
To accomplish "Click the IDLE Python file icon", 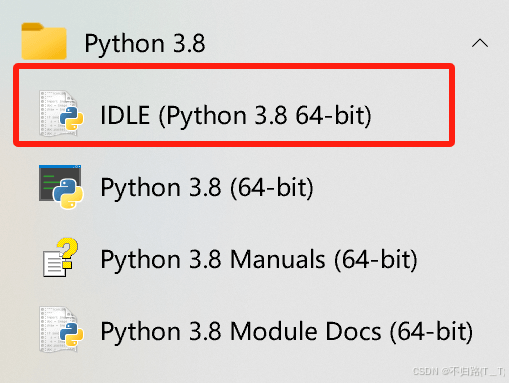I will coord(61,113).
